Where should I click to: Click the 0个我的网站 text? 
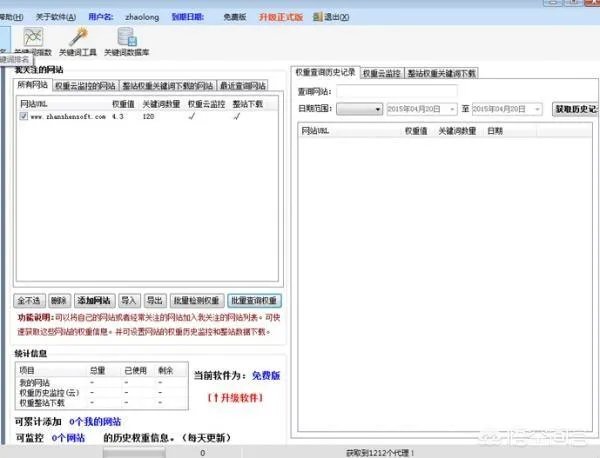click(95, 422)
